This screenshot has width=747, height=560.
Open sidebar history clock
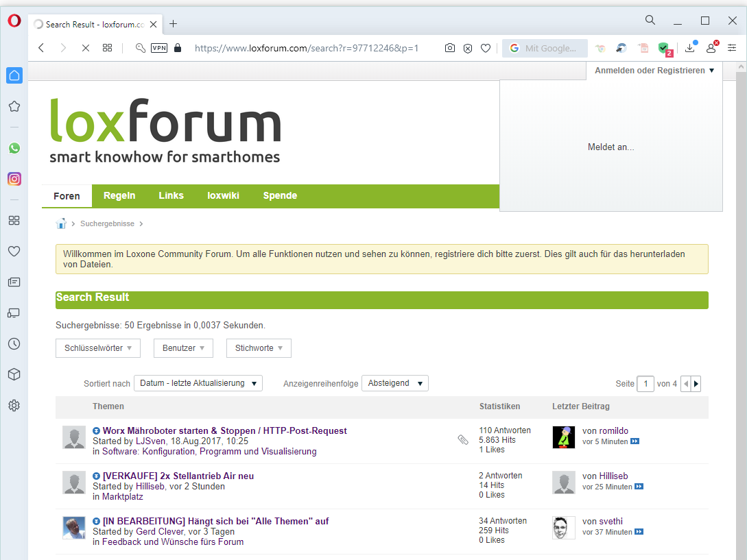pyautogui.click(x=14, y=344)
